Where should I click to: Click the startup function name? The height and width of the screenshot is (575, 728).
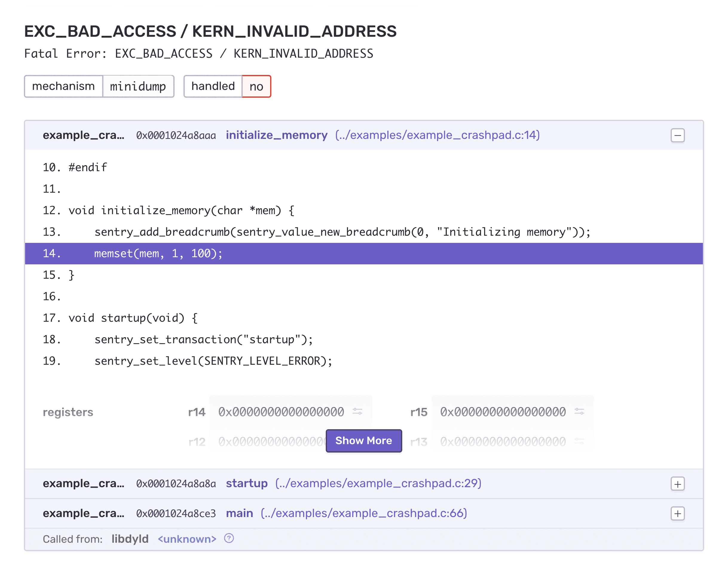(x=247, y=483)
